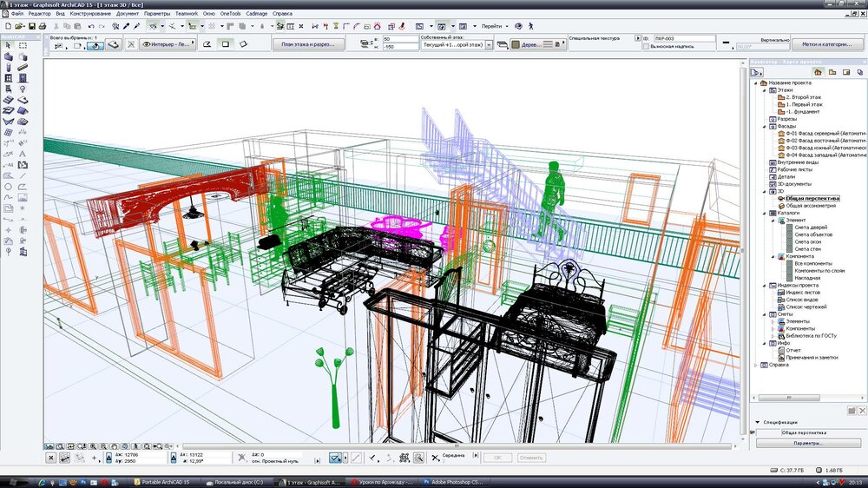The image size is (868, 488).
Task: Open the Teamwork menu
Action: click(x=186, y=14)
